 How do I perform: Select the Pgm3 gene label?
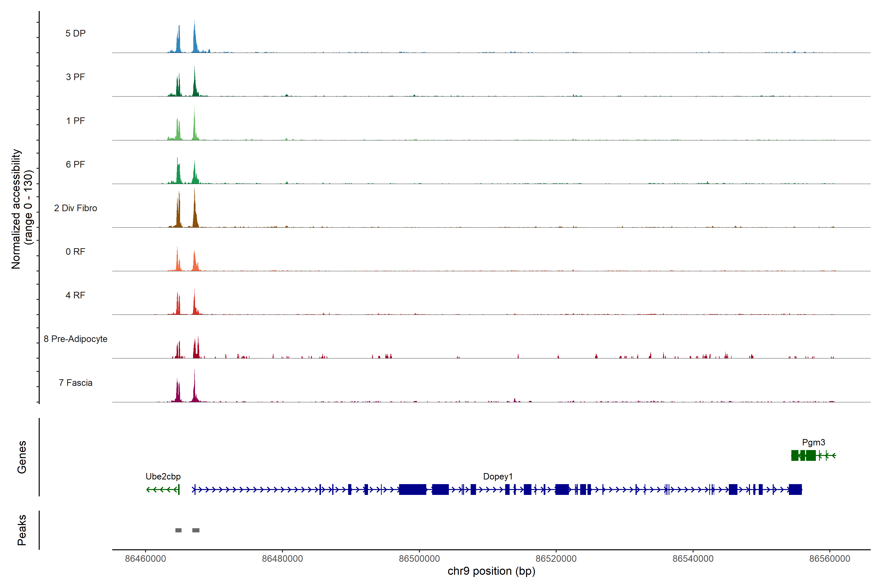(x=813, y=442)
